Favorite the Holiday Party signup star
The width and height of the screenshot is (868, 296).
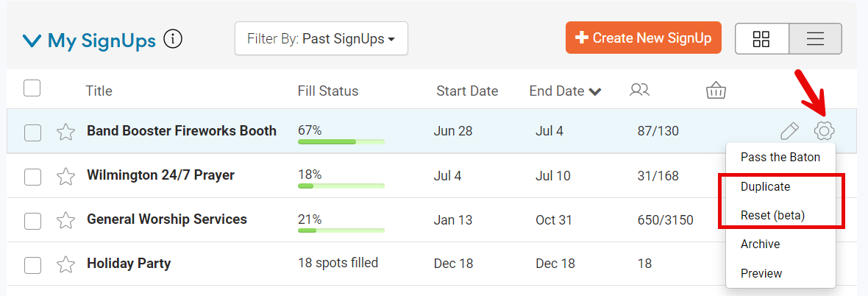pyautogui.click(x=66, y=264)
